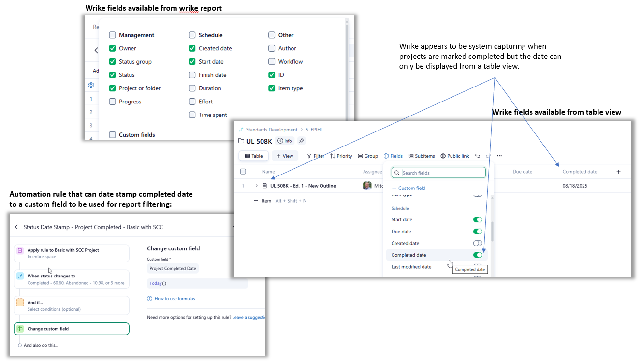This screenshot has width=642, height=364.
Task: Select the Change custom field step
Action: tap(72, 329)
